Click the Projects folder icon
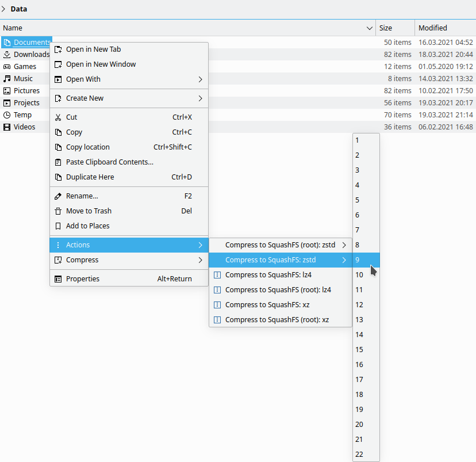 (x=7, y=103)
